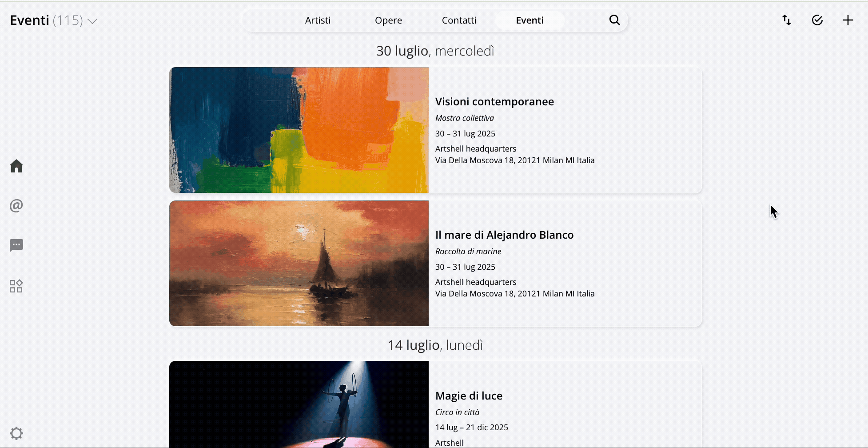Click the abstract colorful painting thumbnail

point(299,130)
